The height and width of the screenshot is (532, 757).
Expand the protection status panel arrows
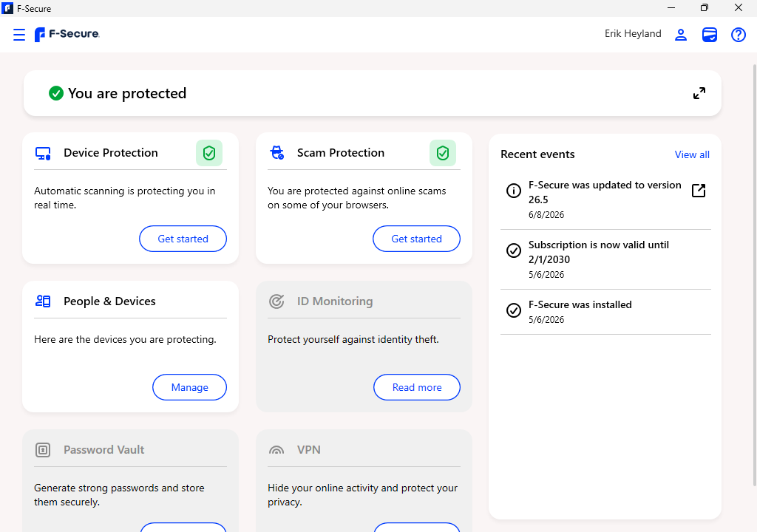699,93
